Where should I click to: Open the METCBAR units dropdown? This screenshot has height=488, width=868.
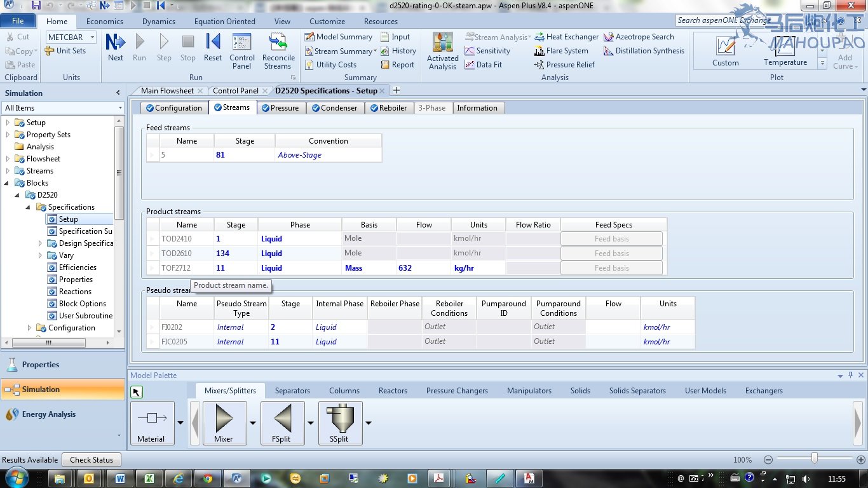[x=92, y=37]
